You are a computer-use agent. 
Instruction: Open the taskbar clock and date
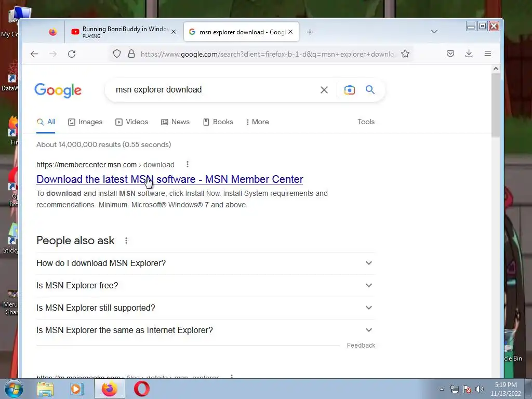pyautogui.click(x=506, y=389)
